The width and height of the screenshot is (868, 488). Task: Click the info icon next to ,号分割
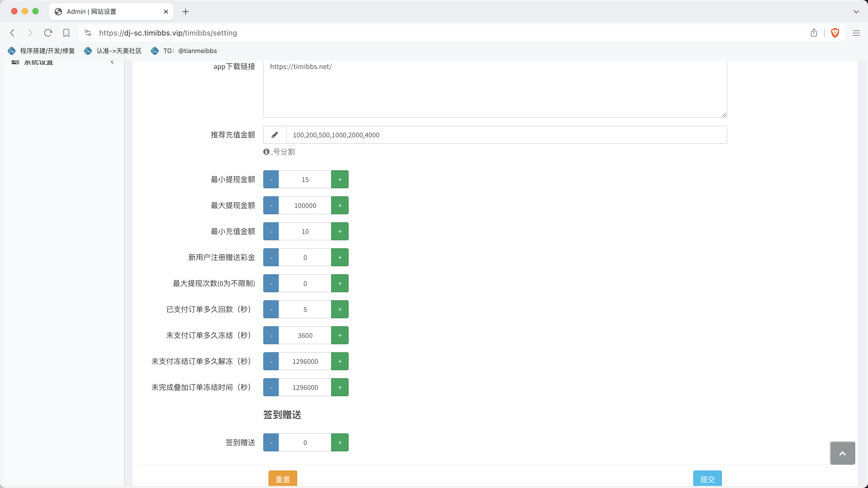tap(266, 152)
